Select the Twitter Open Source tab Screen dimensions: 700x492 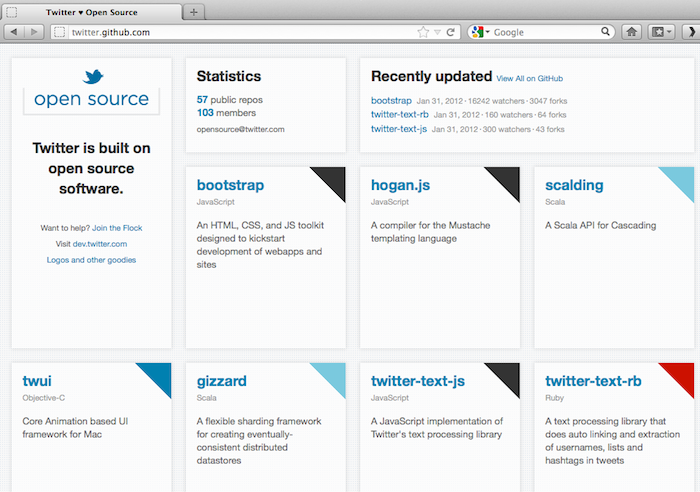coord(92,12)
